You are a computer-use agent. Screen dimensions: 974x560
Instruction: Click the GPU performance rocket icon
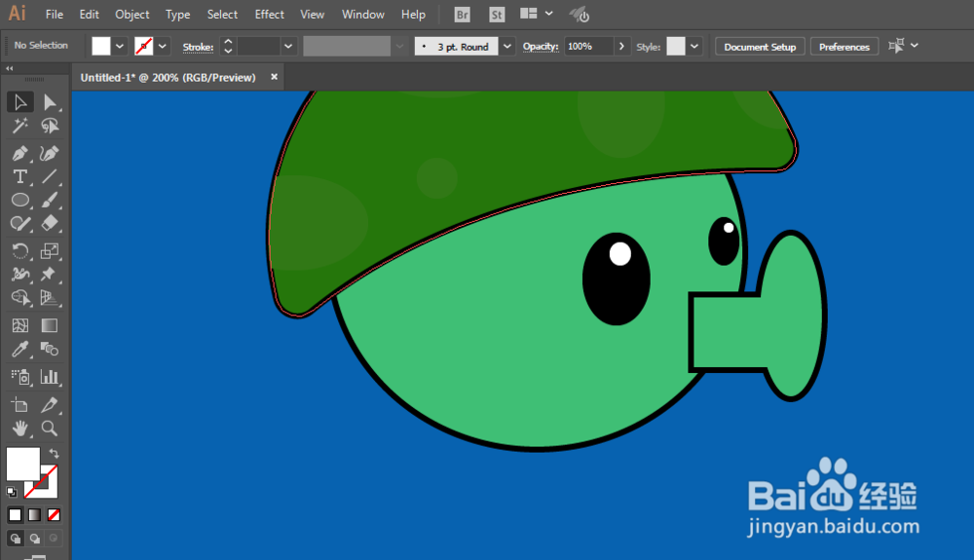(x=579, y=15)
